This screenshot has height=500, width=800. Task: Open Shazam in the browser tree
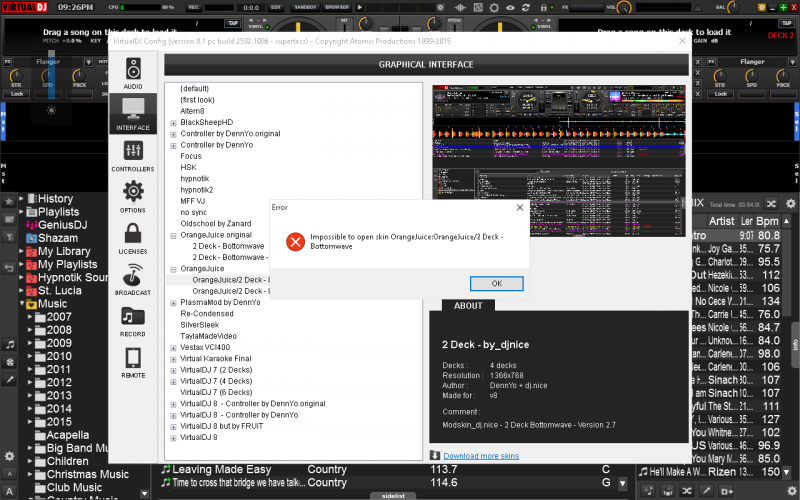[52, 238]
